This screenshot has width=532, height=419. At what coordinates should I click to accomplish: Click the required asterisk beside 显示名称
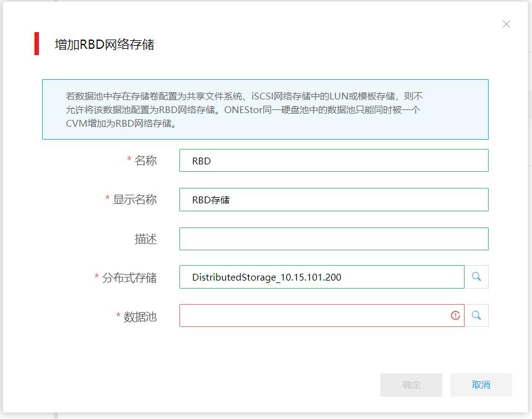108,200
